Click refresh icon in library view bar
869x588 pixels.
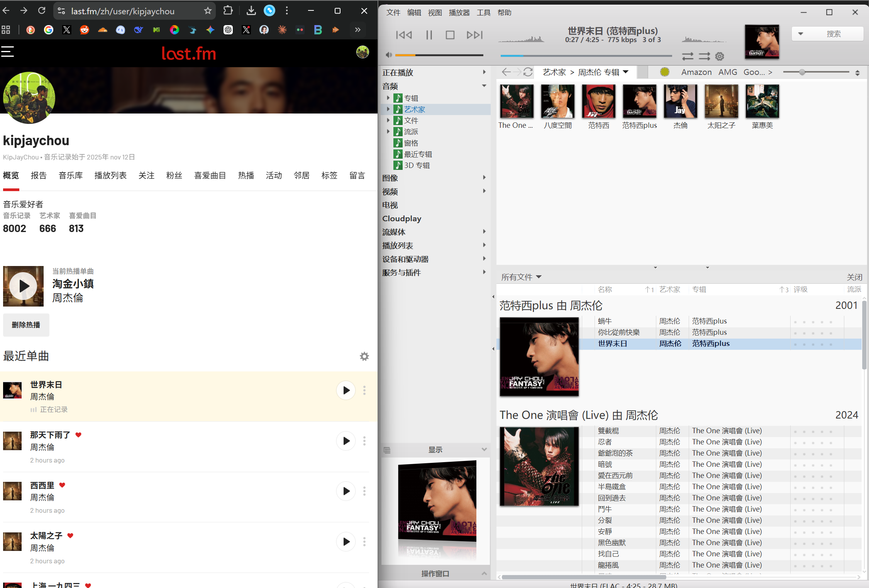[528, 72]
